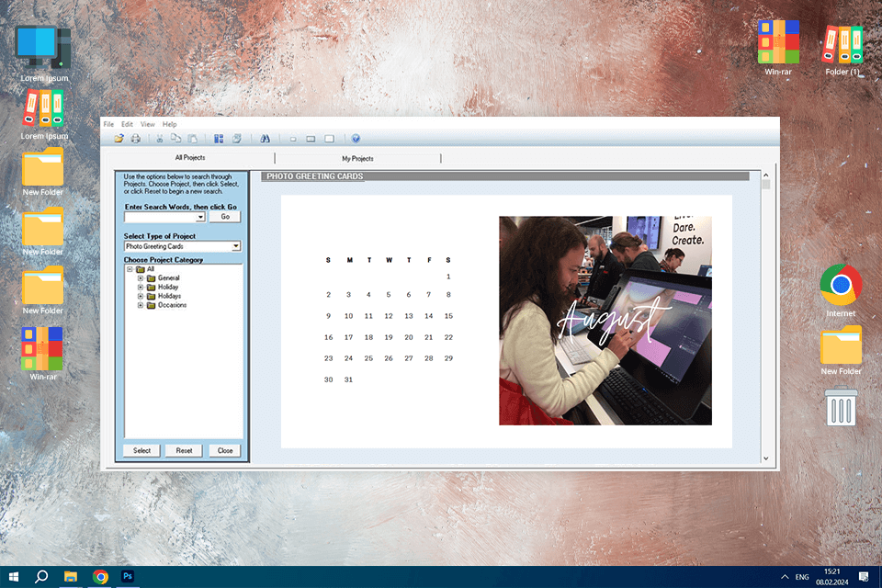The image size is (882, 588).
Task: Click the top-right Win-rar desktop icon
Action: (778, 49)
